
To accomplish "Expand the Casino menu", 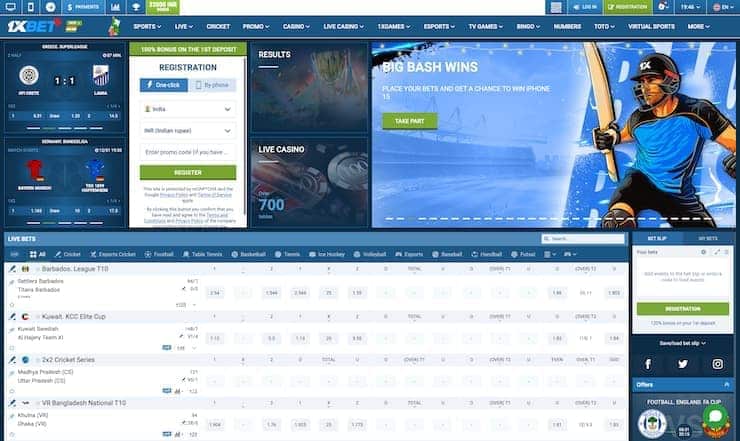I will 296,26.
